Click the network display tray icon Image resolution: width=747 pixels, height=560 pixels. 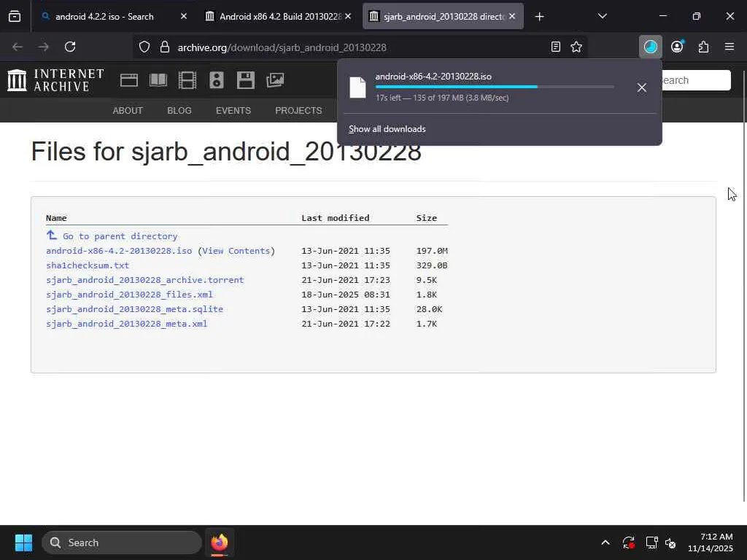tap(651, 542)
